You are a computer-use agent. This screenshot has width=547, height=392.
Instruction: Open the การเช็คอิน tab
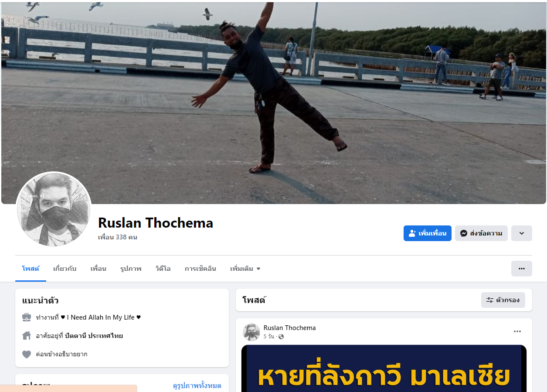(200, 269)
